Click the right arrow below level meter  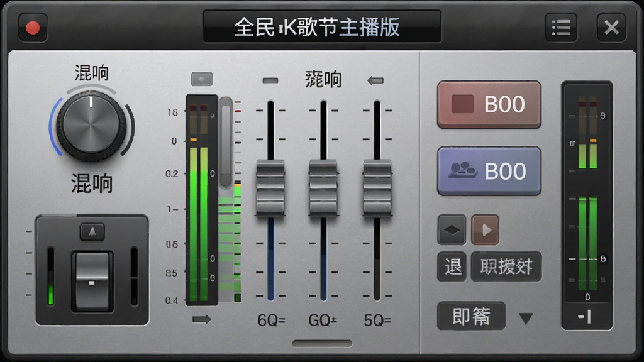coord(202,319)
